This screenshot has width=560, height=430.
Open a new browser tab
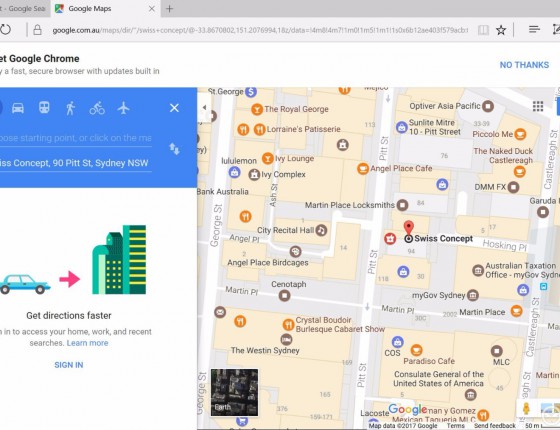(x=170, y=9)
